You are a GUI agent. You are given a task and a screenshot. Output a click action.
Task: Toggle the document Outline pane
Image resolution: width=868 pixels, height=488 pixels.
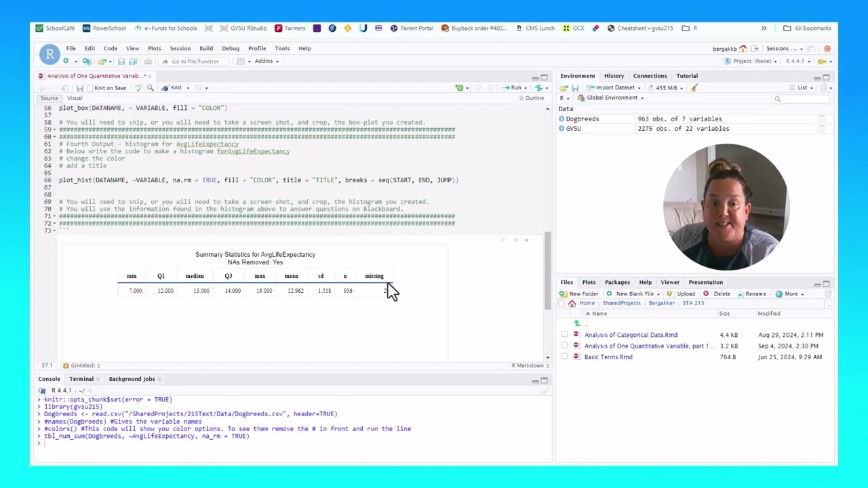[531, 98]
